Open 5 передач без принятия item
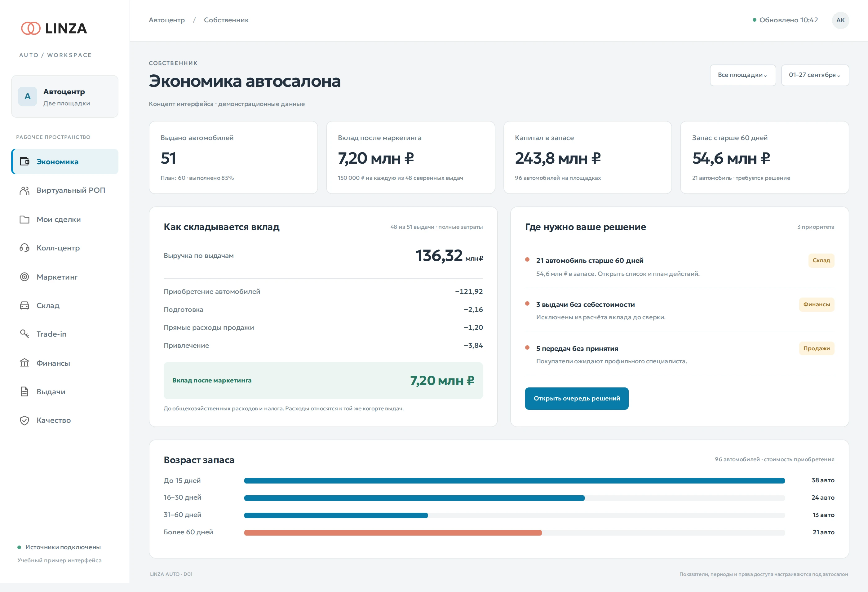868x592 pixels. [x=680, y=354]
